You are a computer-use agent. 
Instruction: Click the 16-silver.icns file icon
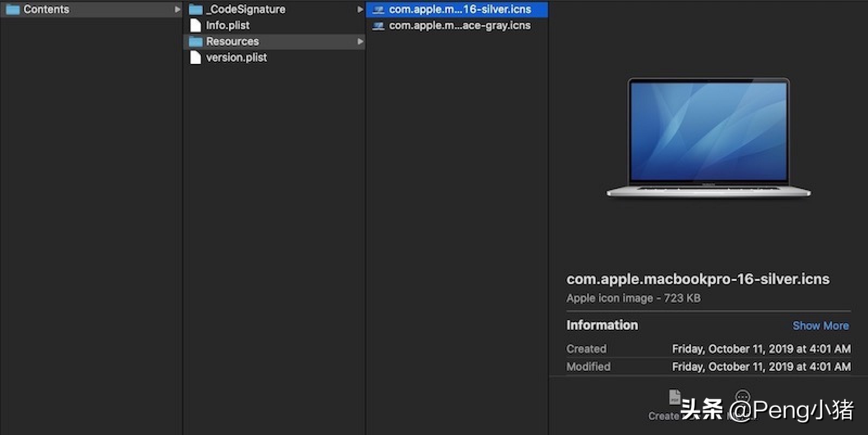point(379,9)
